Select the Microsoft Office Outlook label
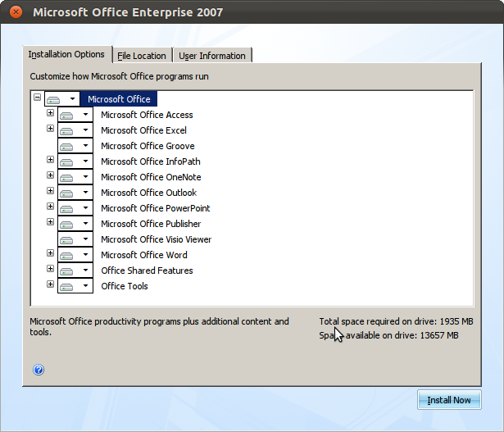The image size is (504, 432). (x=149, y=193)
